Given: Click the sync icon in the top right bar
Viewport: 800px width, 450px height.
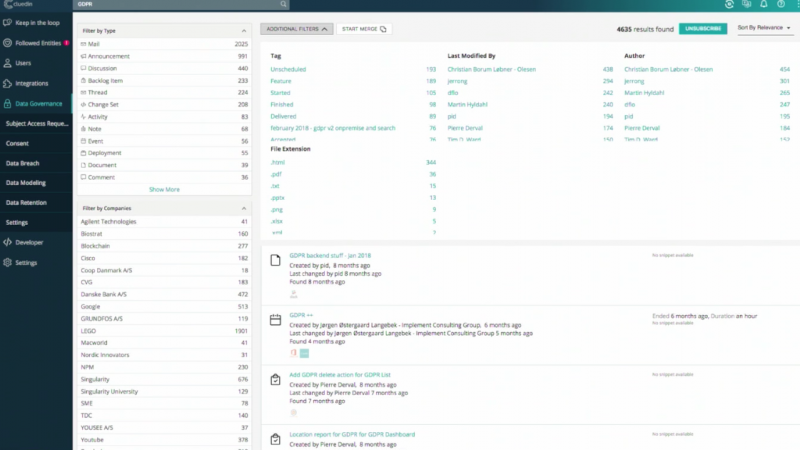Looking at the screenshot, I should (x=729, y=4).
